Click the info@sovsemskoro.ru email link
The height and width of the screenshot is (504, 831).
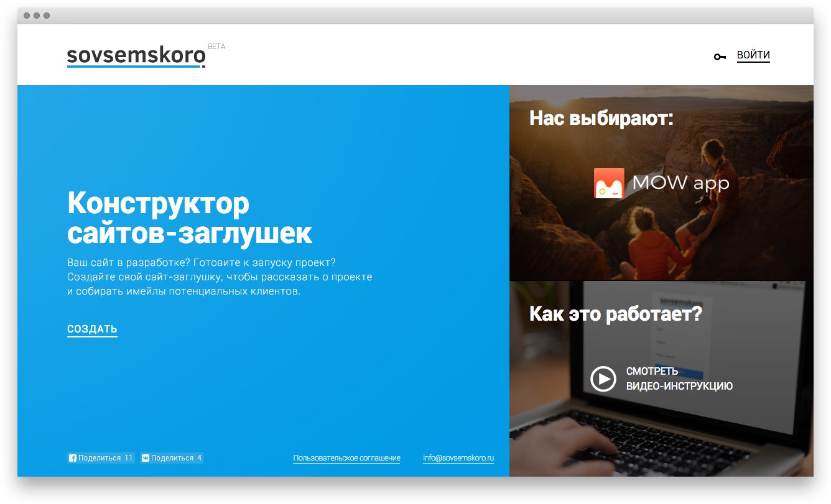(458, 458)
